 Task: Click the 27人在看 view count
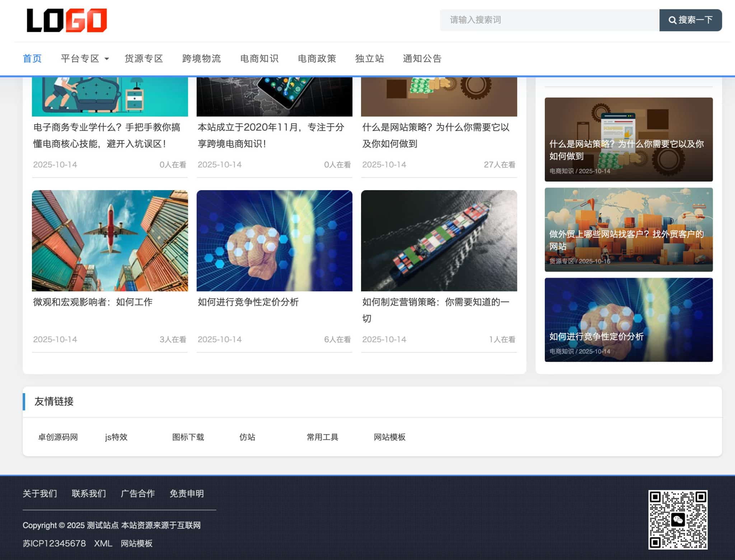[499, 165]
